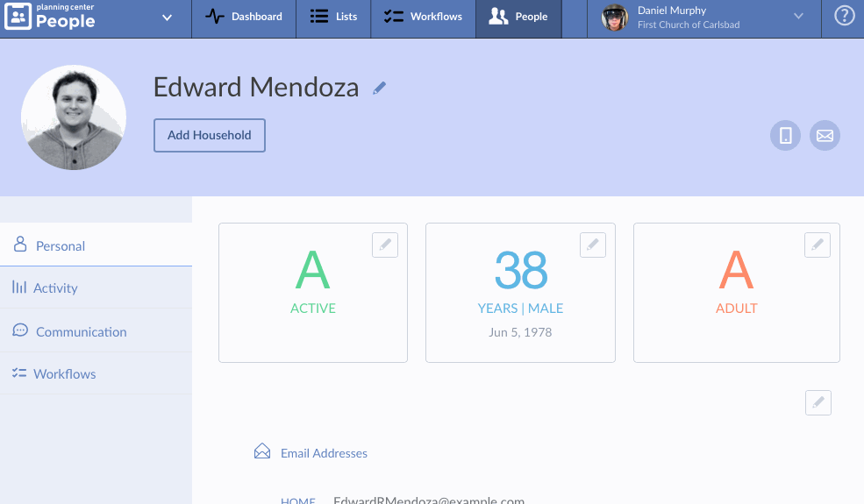
Task: Expand the People app switcher dropdown
Action: (167, 18)
